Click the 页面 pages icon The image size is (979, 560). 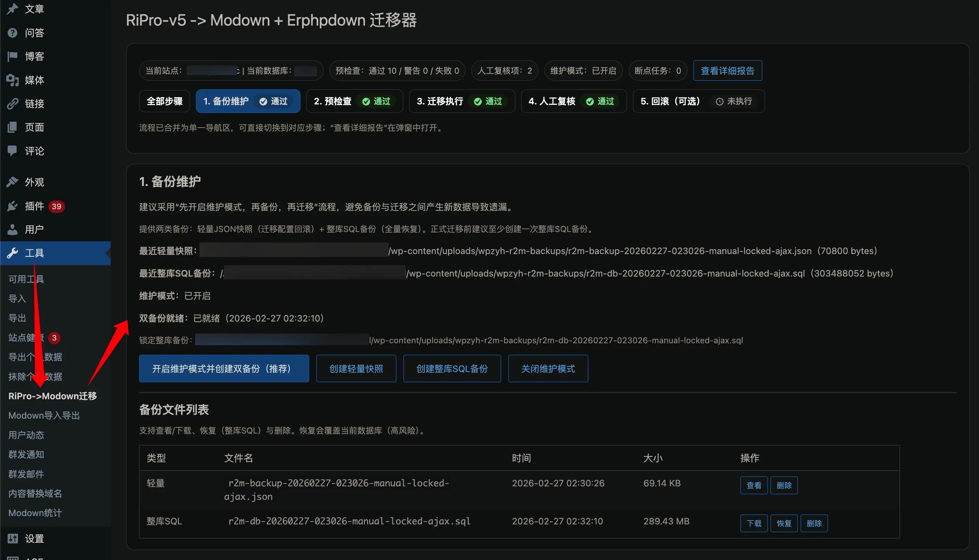[12, 127]
